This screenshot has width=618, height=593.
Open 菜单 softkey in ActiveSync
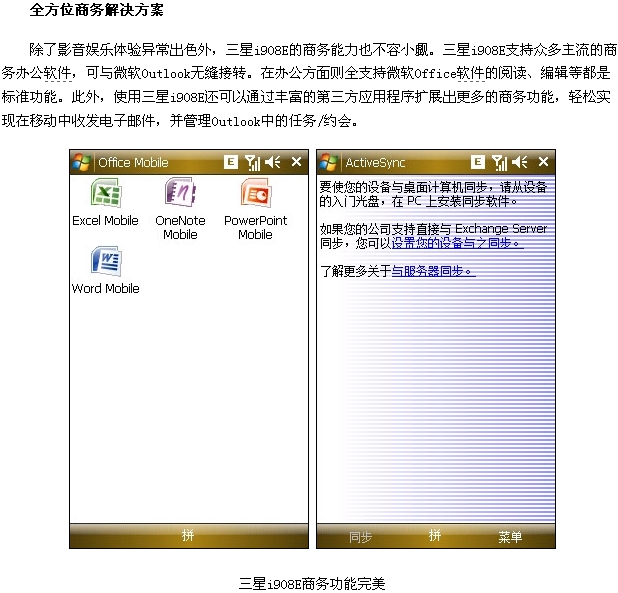coord(510,537)
